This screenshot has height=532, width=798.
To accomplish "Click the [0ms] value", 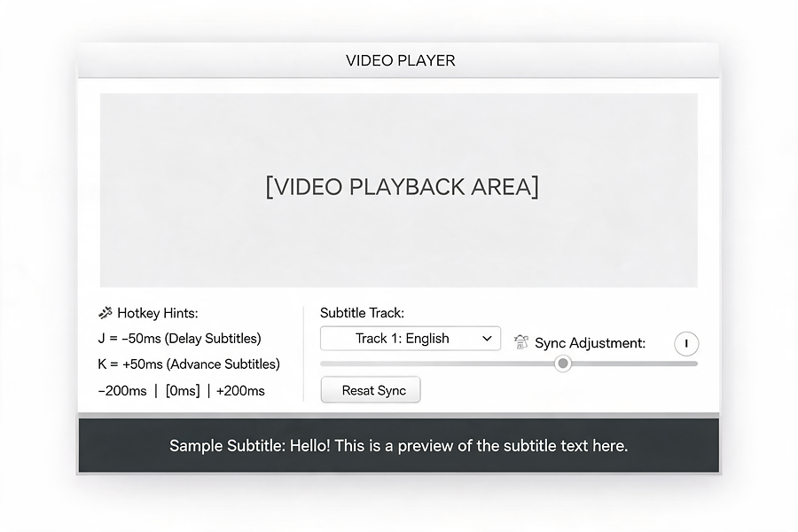I will [x=183, y=391].
